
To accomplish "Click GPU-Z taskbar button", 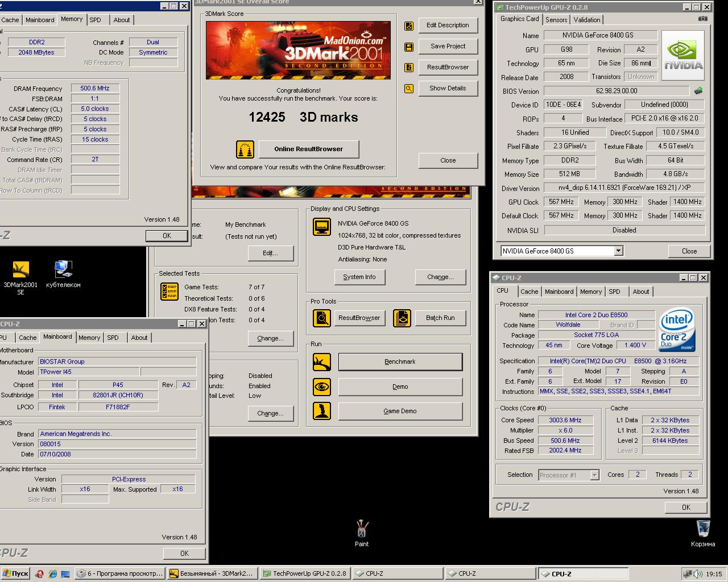I will 307,573.
